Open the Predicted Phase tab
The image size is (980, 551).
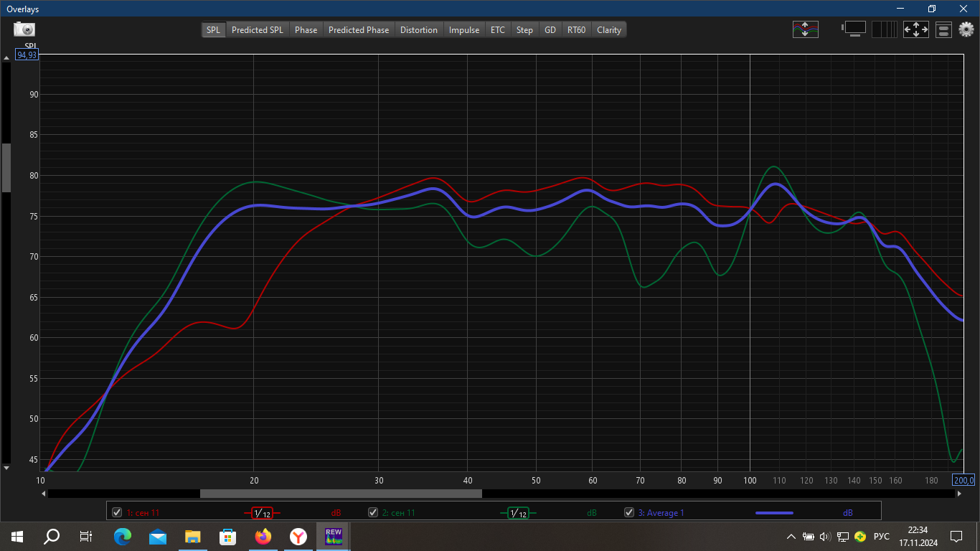(x=359, y=29)
